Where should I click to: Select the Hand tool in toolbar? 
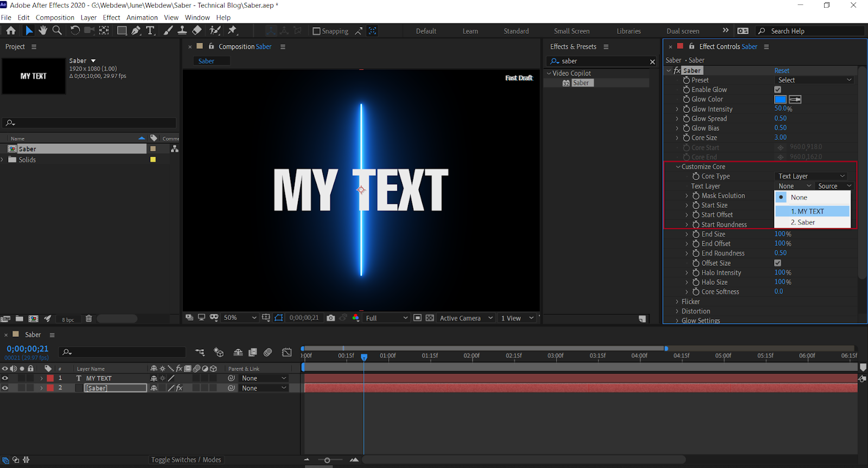tap(43, 31)
